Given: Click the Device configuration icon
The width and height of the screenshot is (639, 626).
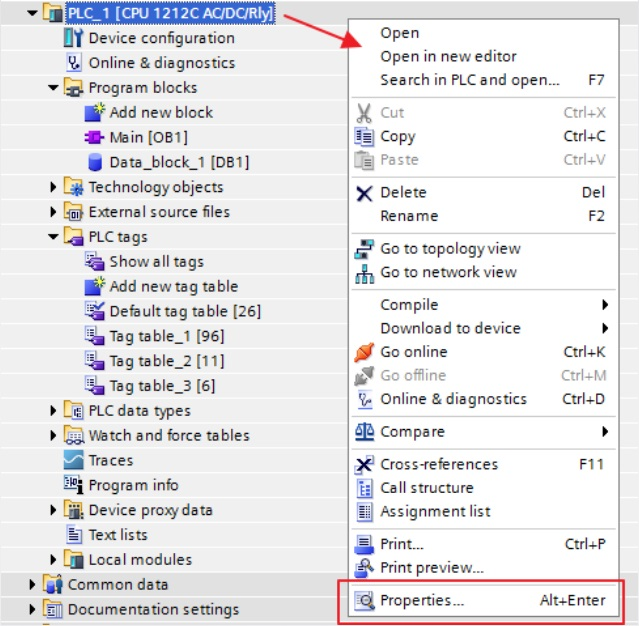Looking at the screenshot, I should tap(73, 37).
